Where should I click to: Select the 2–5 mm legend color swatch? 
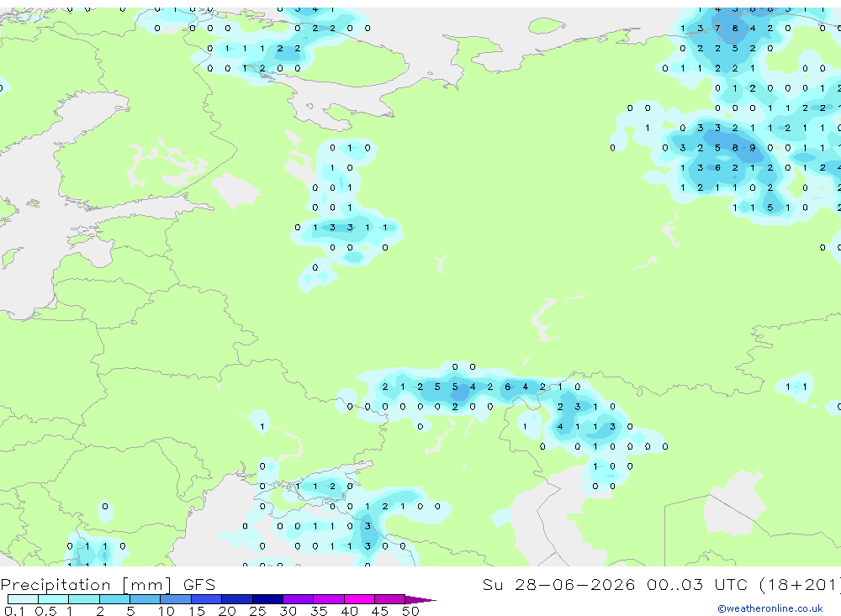pos(114,599)
